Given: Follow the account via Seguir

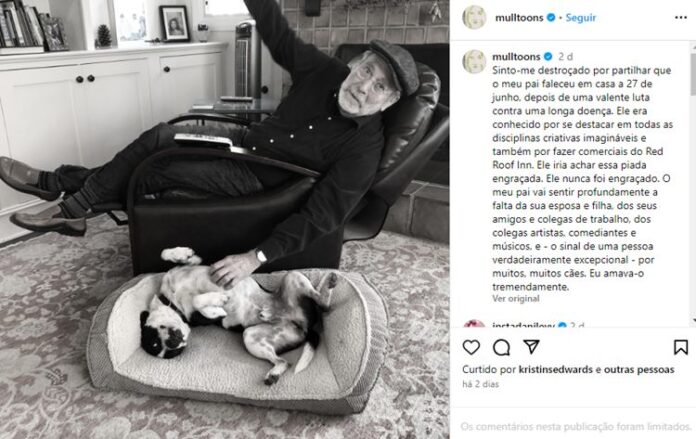Looking at the screenshot, I should 581,17.
